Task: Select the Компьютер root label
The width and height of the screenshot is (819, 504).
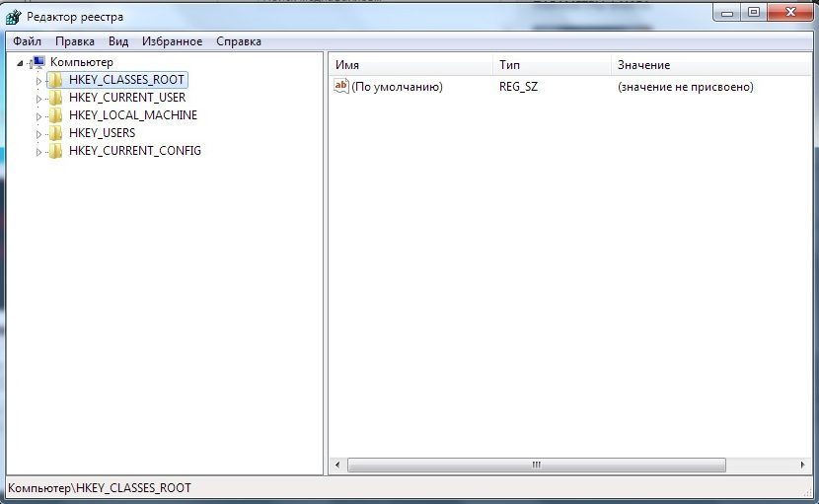Action: click(82, 62)
